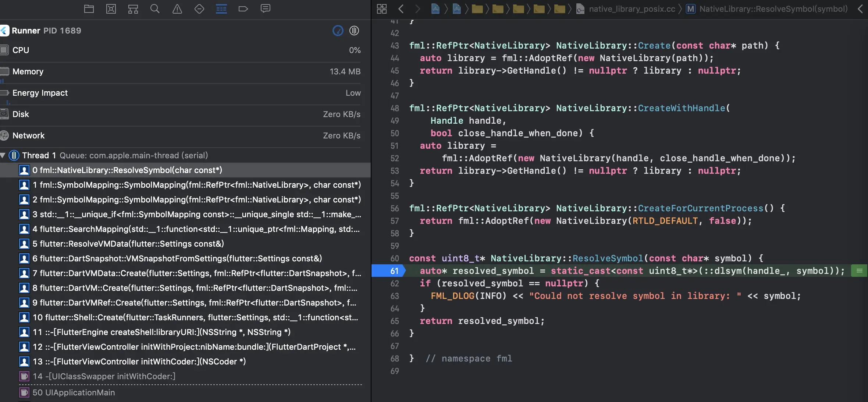Open the Symbol navigator
The height and width of the screenshot is (402, 868).
[133, 9]
